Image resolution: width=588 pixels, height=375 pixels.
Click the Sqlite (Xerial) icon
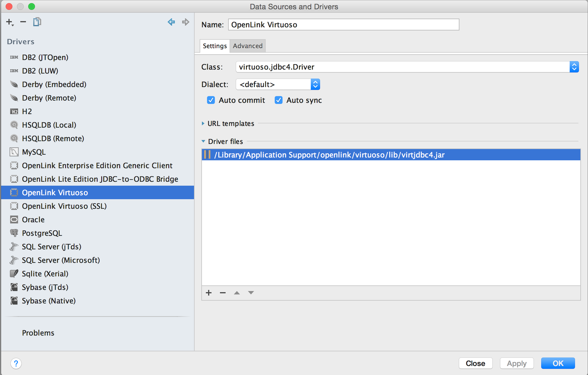tap(14, 274)
